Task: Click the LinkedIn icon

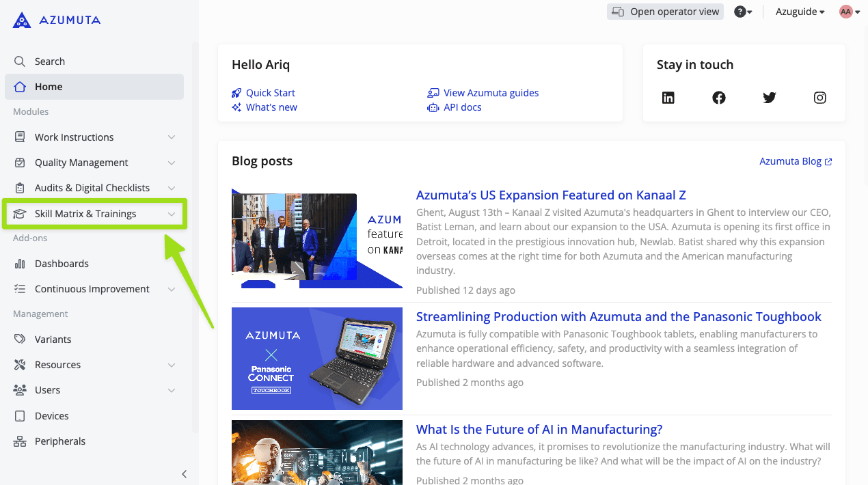Action: coord(668,98)
